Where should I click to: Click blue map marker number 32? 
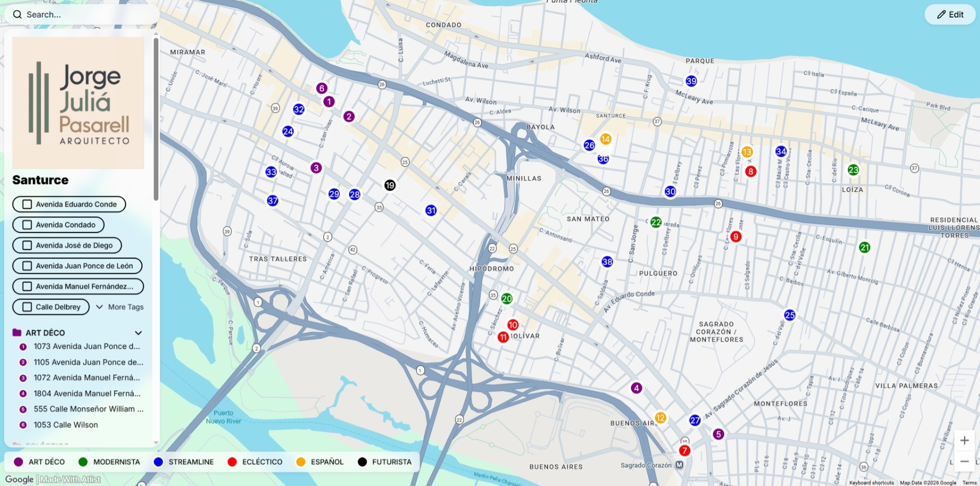[x=299, y=109]
